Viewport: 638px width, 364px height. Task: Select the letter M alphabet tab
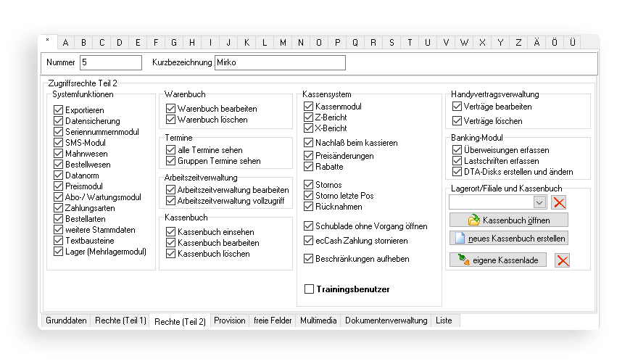283,42
